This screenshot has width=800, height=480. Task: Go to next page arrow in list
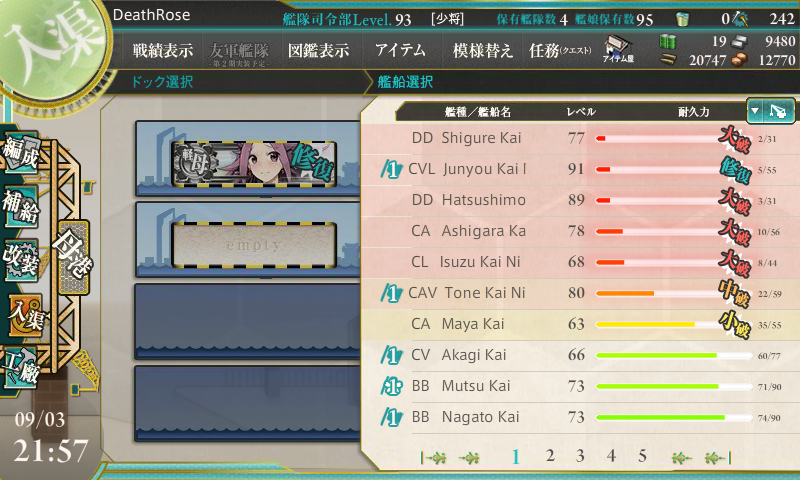681,458
